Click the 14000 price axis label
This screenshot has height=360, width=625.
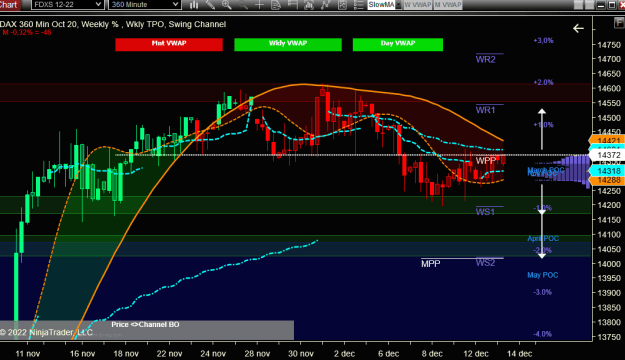(x=609, y=264)
